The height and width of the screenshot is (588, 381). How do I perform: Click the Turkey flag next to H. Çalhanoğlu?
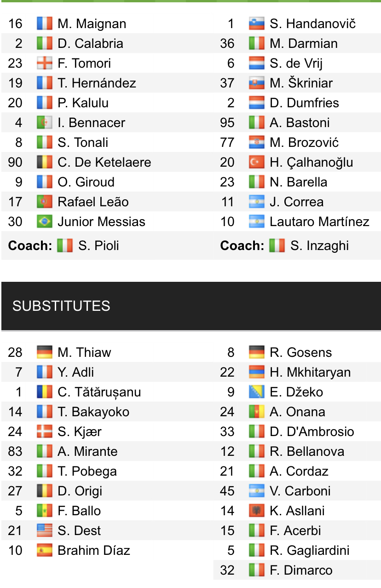[257, 162]
